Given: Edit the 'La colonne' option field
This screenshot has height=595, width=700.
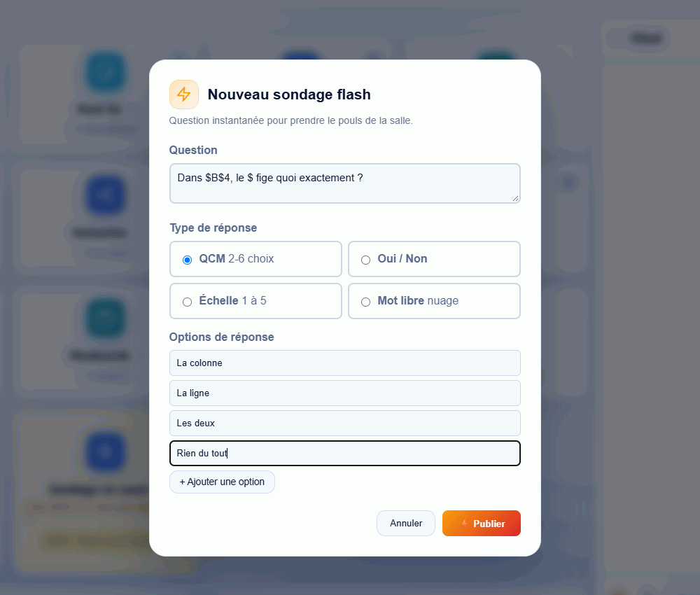Looking at the screenshot, I should 344,363.
